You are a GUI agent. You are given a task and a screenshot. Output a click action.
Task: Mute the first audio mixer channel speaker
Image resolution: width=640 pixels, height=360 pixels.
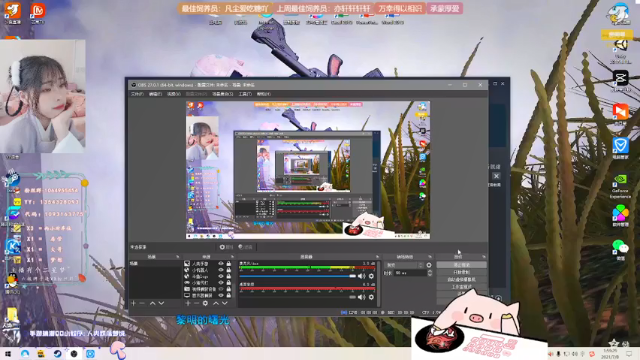(x=362, y=276)
